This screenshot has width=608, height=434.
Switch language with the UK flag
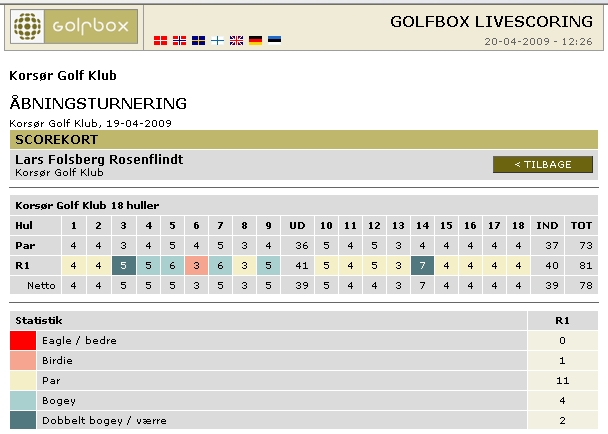coord(236,40)
